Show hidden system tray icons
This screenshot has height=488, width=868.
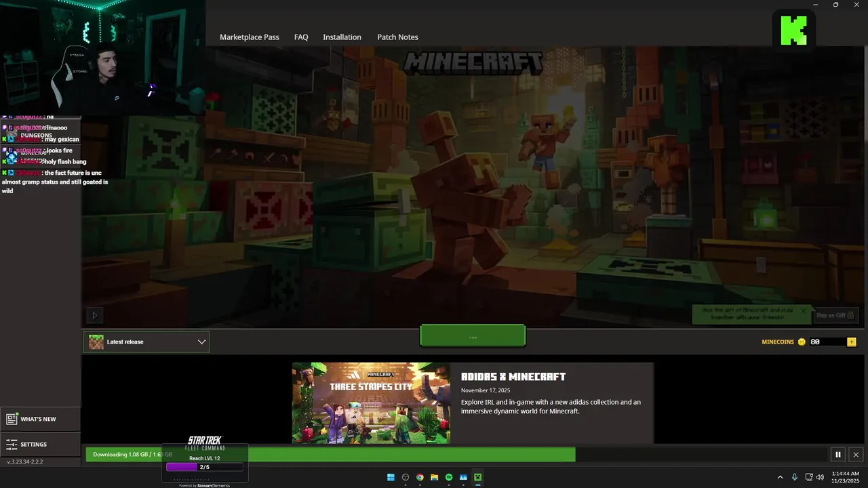[780, 477]
